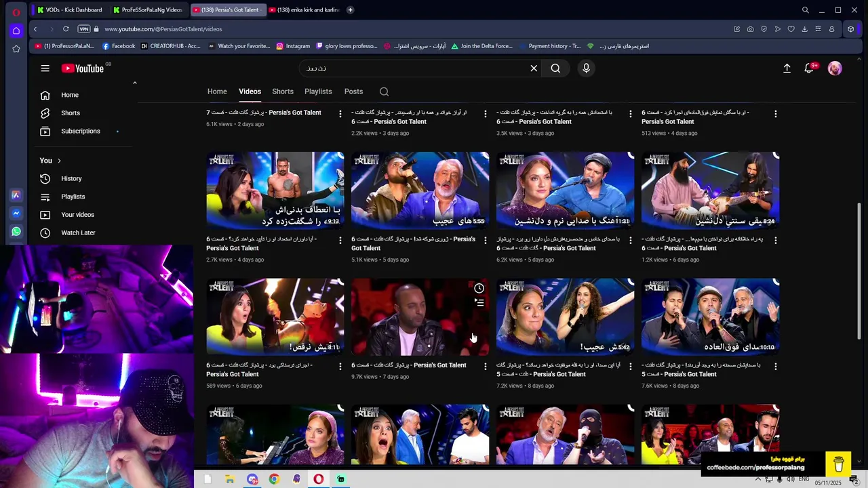Toggle the Opera VPN badge
Image resolution: width=868 pixels, height=488 pixels.
(83, 29)
